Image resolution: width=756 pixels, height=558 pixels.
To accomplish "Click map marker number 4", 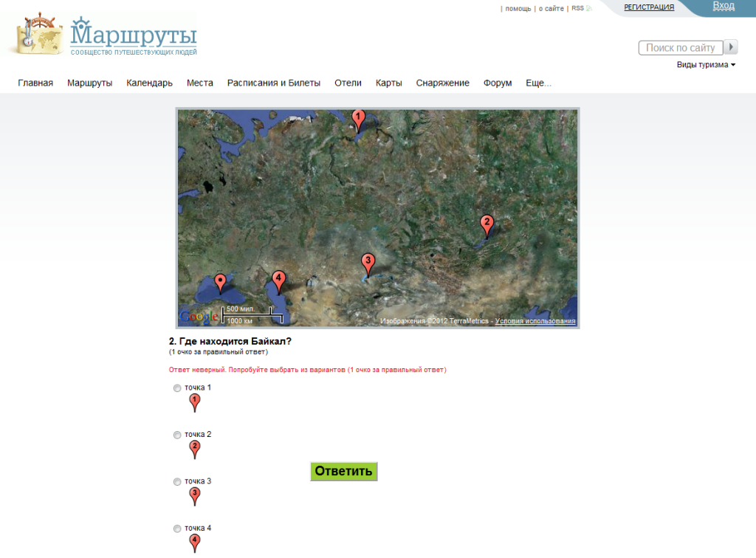I will point(278,280).
